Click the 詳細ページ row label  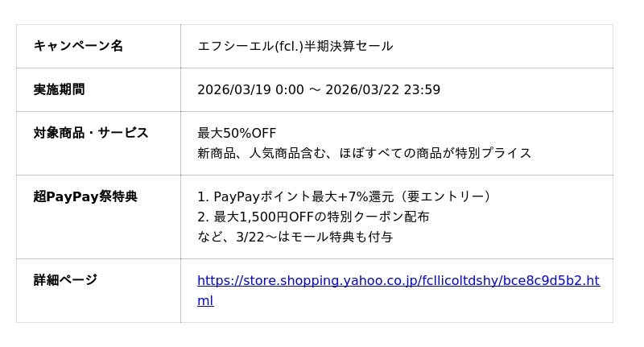[x=65, y=280]
